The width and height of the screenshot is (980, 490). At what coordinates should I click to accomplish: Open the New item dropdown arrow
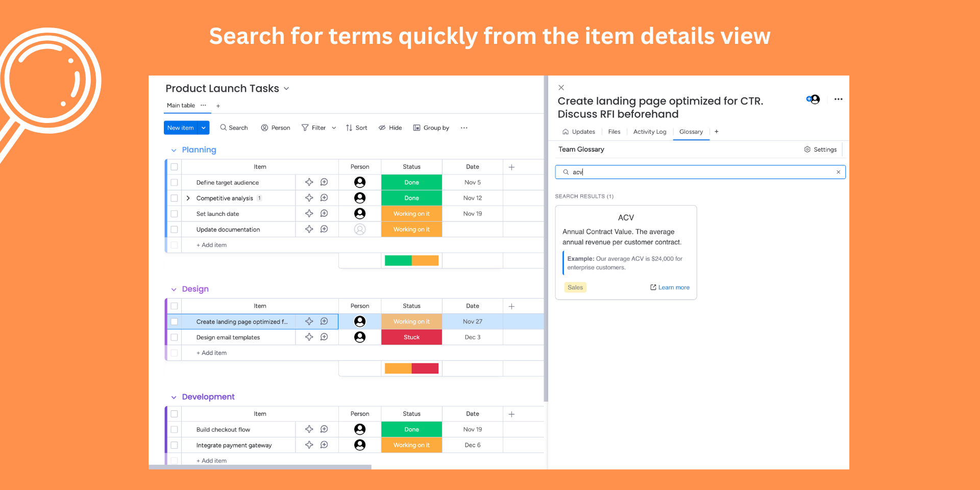coord(204,128)
